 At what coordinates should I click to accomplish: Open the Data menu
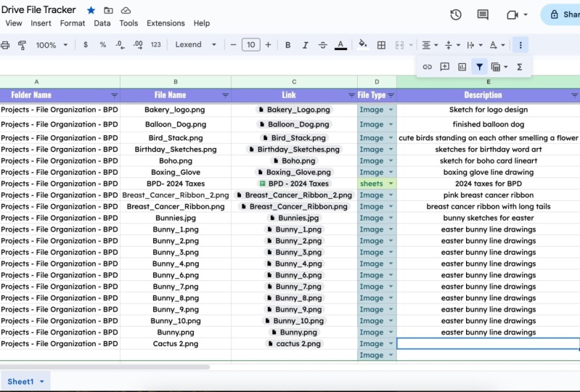pyautogui.click(x=102, y=23)
